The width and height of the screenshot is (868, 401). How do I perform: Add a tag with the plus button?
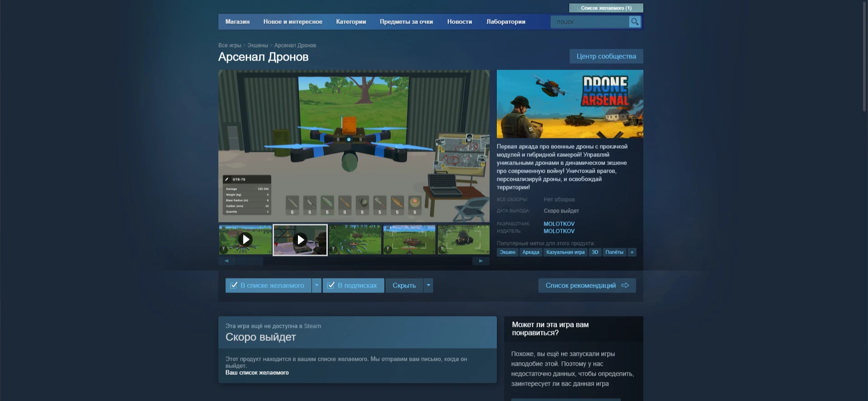tap(632, 252)
